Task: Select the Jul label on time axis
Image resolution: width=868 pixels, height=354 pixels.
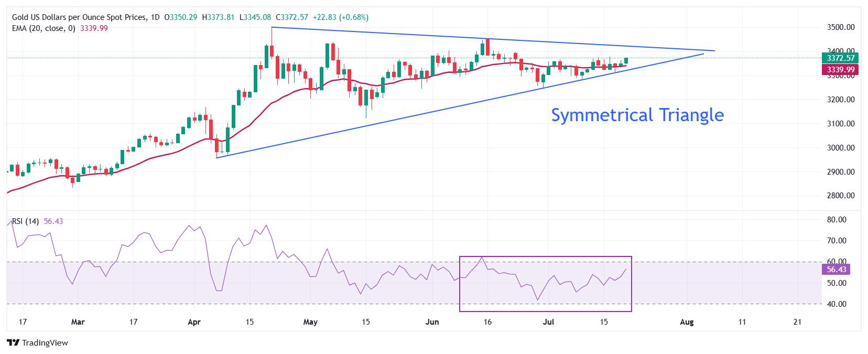Action: point(548,322)
